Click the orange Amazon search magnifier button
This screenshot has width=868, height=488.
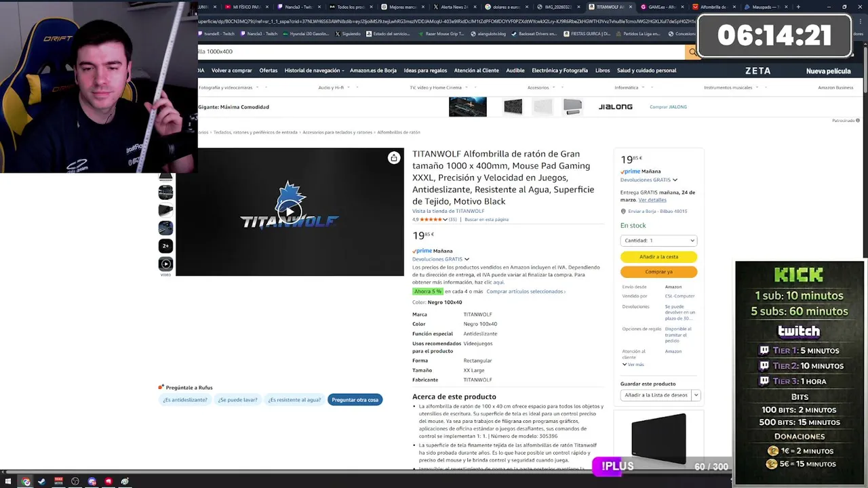tap(692, 52)
